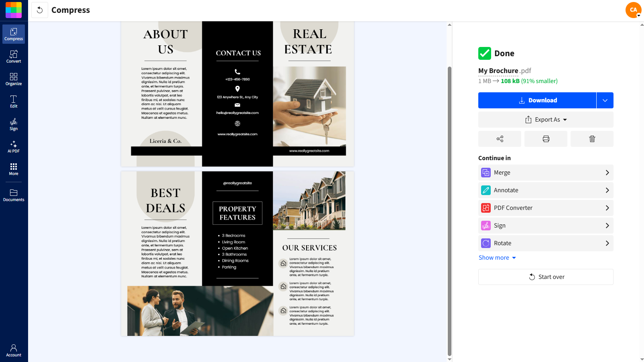Open the Download options chevron
The height and width of the screenshot is (362, 644).
[x=604, y=100]
